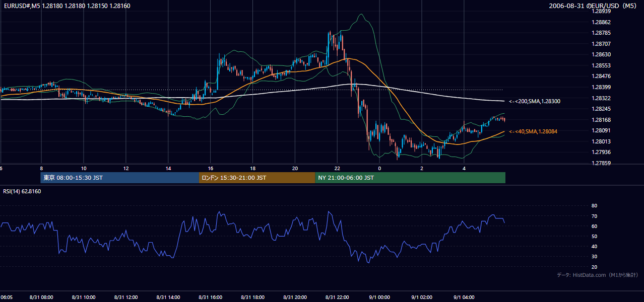
Task: Click the 8/31 14:00 bottom time label
Action: 168,297
